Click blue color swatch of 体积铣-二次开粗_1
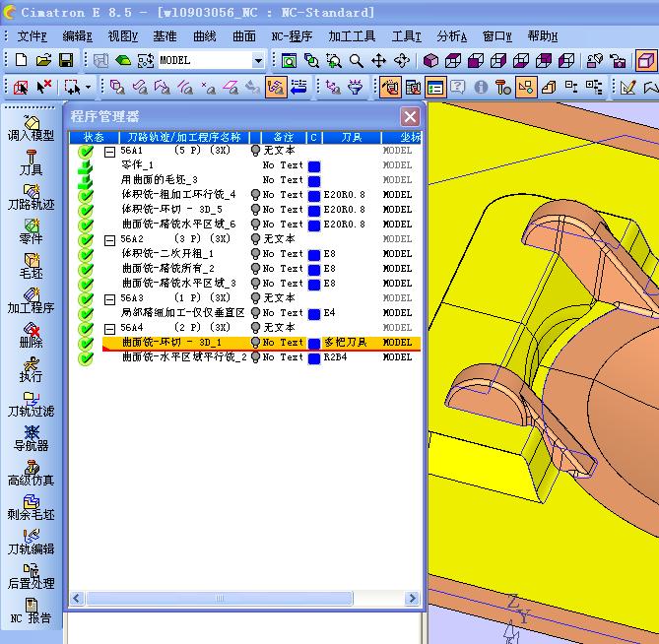 [x=314, y=255]
